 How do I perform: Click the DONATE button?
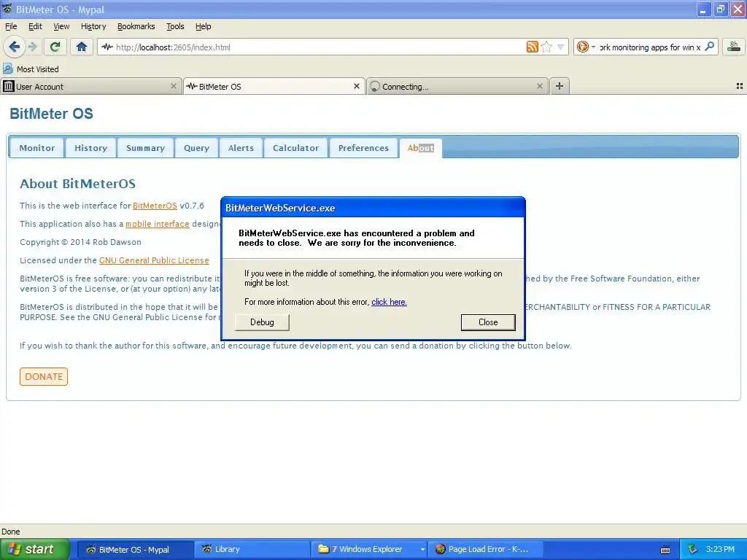click(x=44, y=377)
